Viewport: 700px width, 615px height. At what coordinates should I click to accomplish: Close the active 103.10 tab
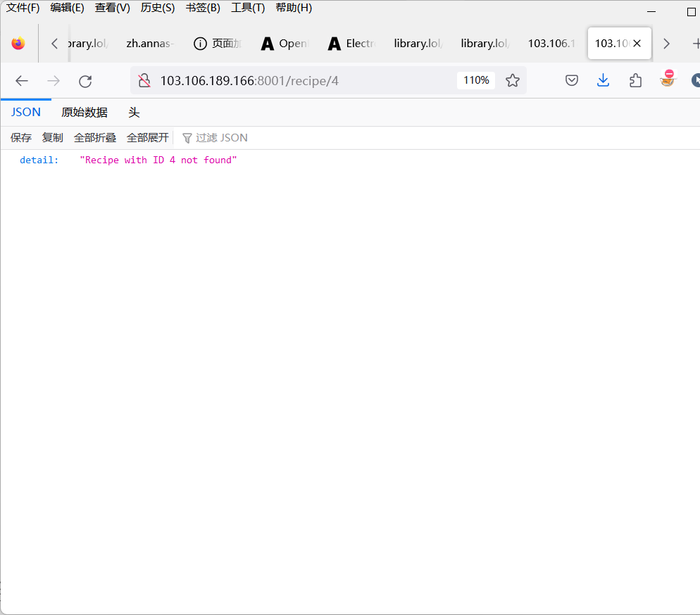click(x=637, y=43)
